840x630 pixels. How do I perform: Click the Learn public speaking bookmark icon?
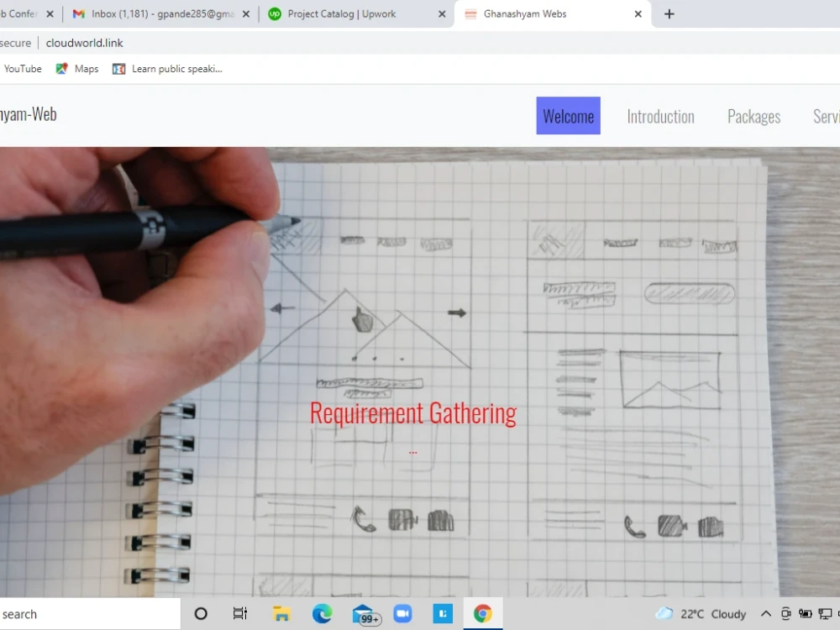[x=118, y=69]
